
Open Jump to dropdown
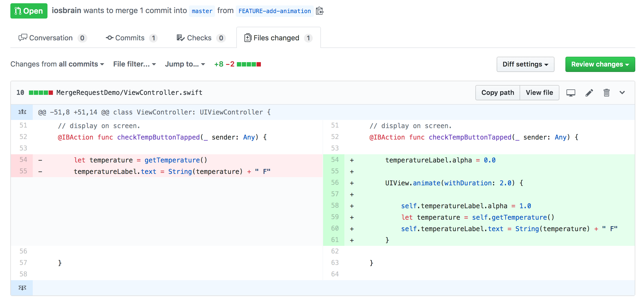(x=185, y=64)
